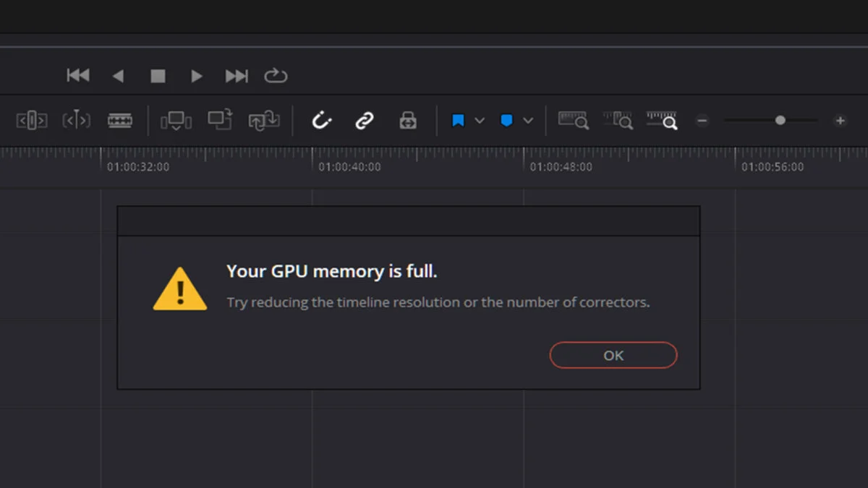The image size is (868, 488).
Task: Click the timeline zoom slider handle
Action: pos(780,121)
